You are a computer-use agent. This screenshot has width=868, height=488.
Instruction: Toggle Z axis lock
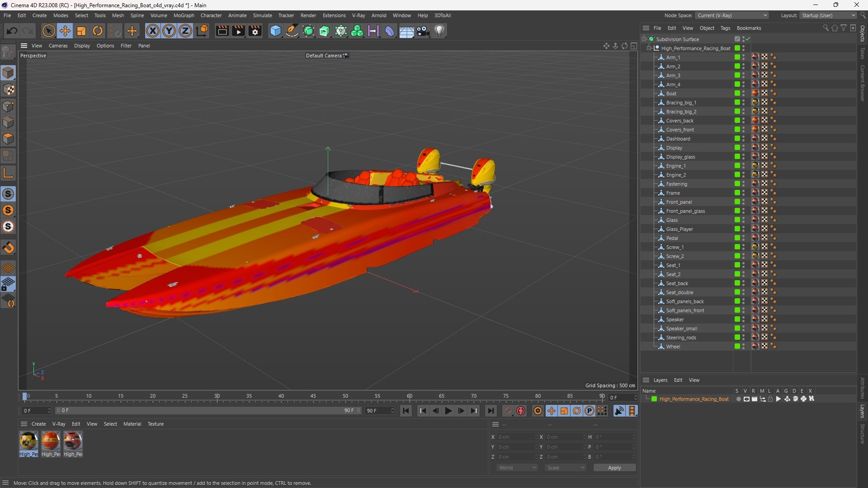185,31
